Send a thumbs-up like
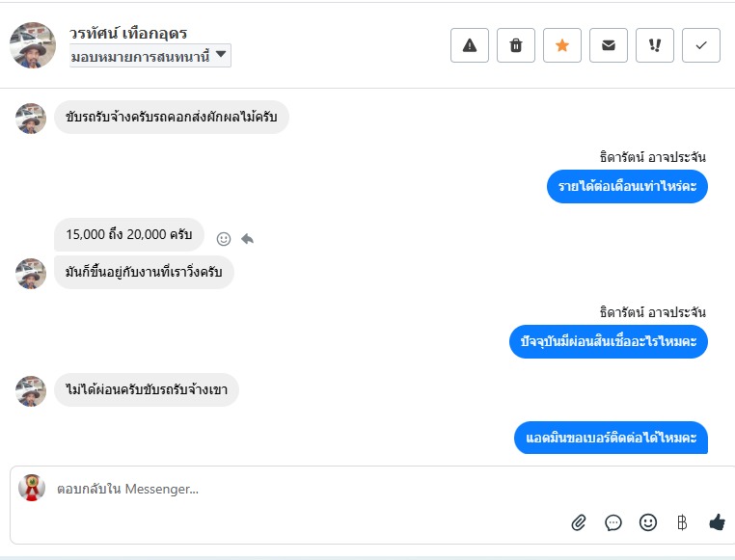Viewport: 735px width, 560px height. [x=717, y=522]
